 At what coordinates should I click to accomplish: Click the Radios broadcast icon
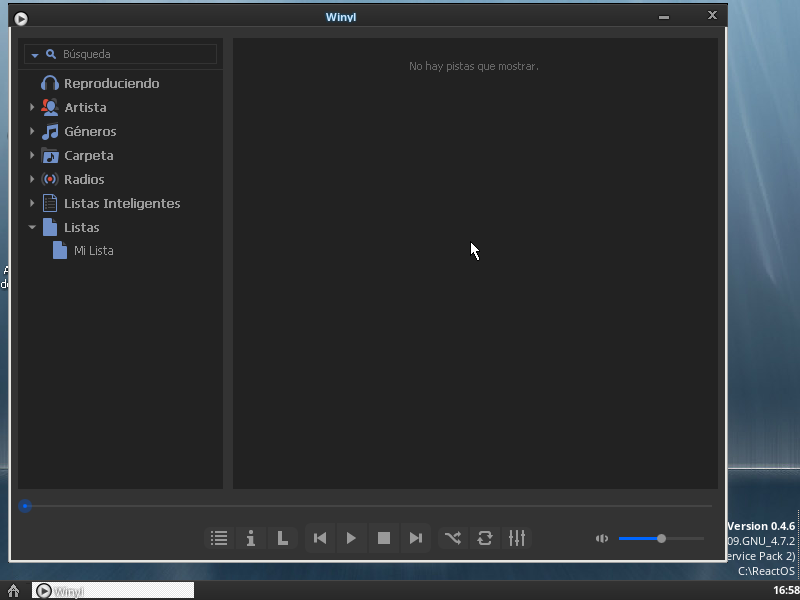click(x=50, y=179)
